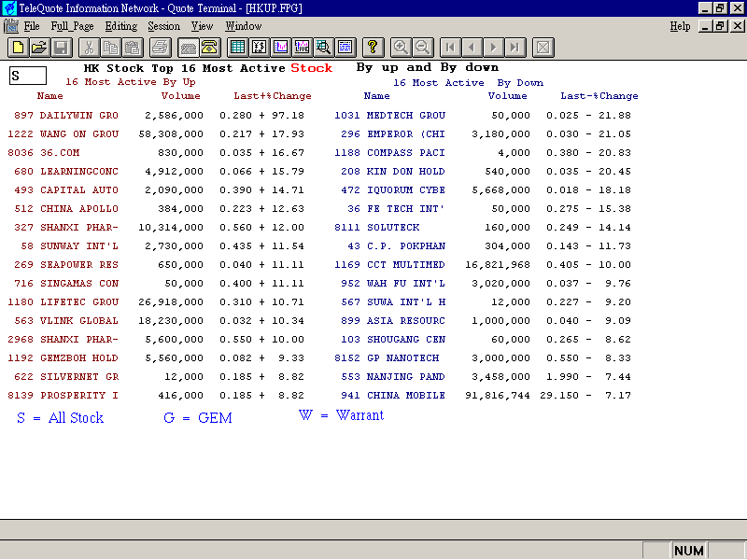Click the LIVE chart icon
747x560 pixels.
[302, 48]
